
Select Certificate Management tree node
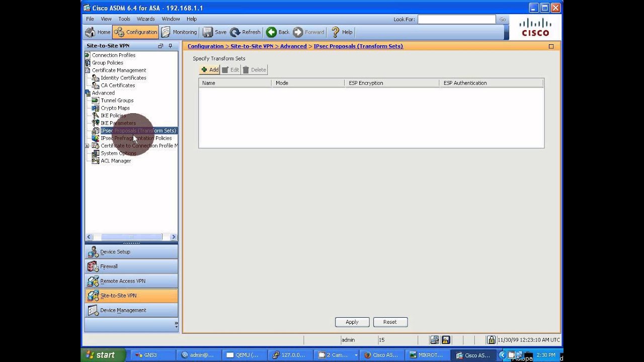(x=119, y=70)
